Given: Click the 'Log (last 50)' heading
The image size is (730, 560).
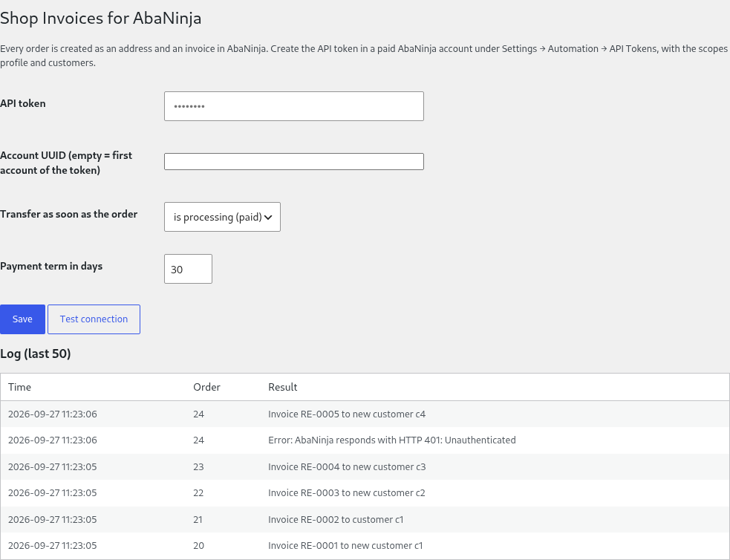Looking at the screenshot, I should pos(36,354).
